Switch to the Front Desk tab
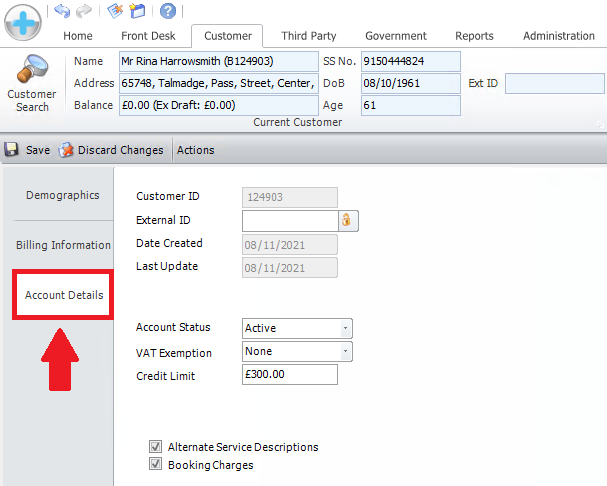Image resolution: width=607 pixels, height=486 pixels. click(148, 36)
